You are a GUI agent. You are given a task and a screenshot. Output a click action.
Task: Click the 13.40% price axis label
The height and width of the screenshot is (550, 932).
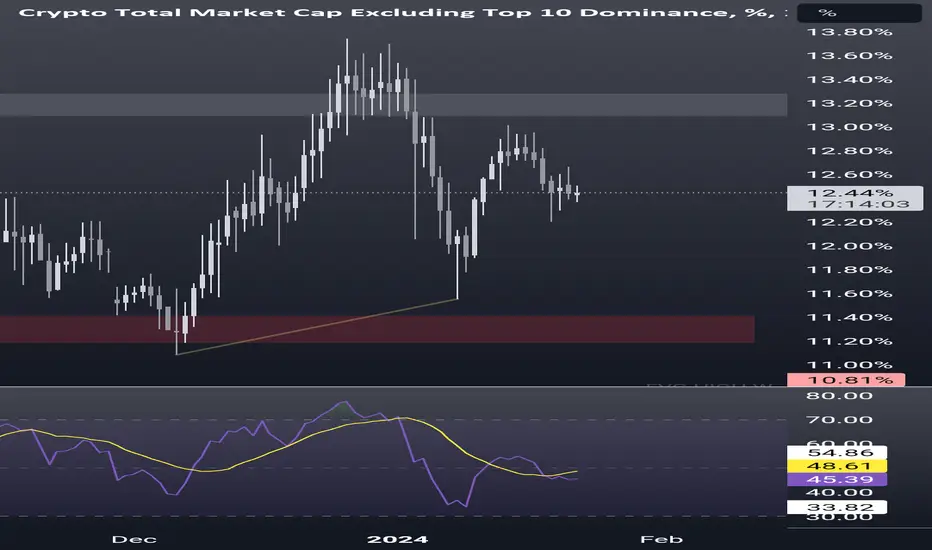click(x=849, y=79)
